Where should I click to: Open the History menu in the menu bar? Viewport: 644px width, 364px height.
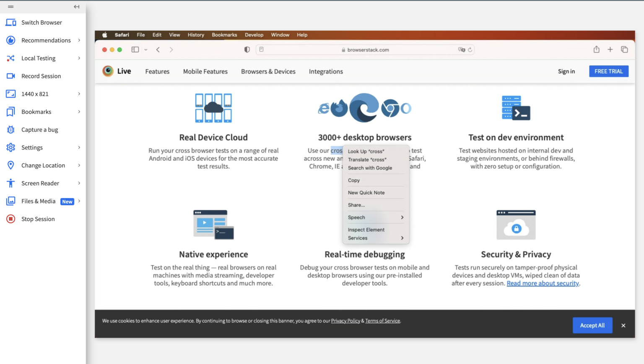[196, 35]
